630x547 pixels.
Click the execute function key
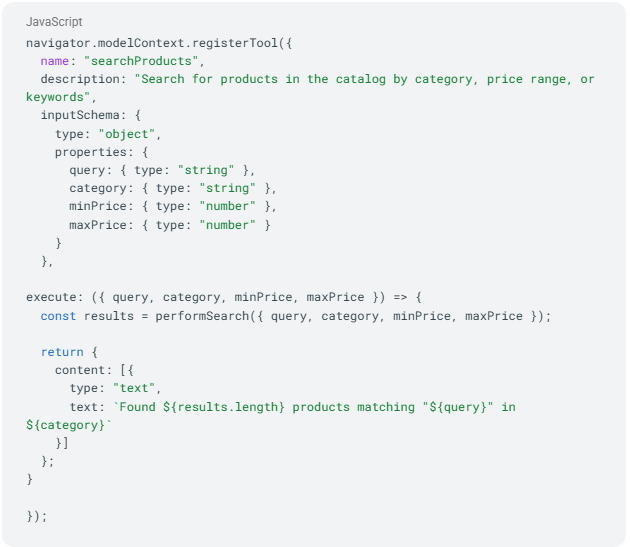(51, 297)
